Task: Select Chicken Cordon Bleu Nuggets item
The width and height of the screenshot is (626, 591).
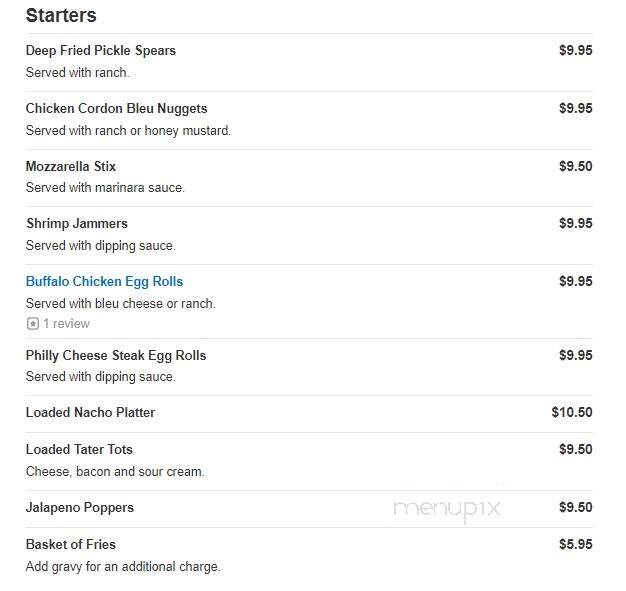Action: (117, 109)
